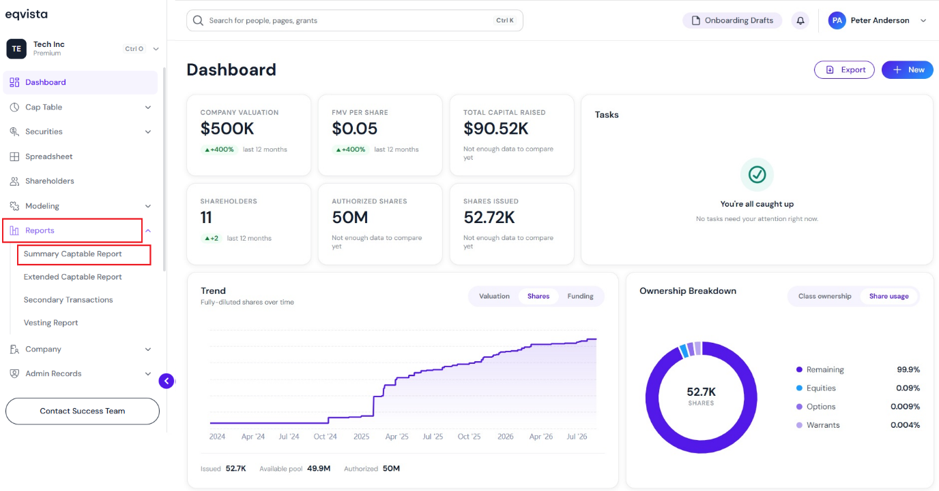Viewport: 939px width, 491px height.
Task: Click the Equities legend color dot
Action: pyautogui.click(x=799, y=388)
